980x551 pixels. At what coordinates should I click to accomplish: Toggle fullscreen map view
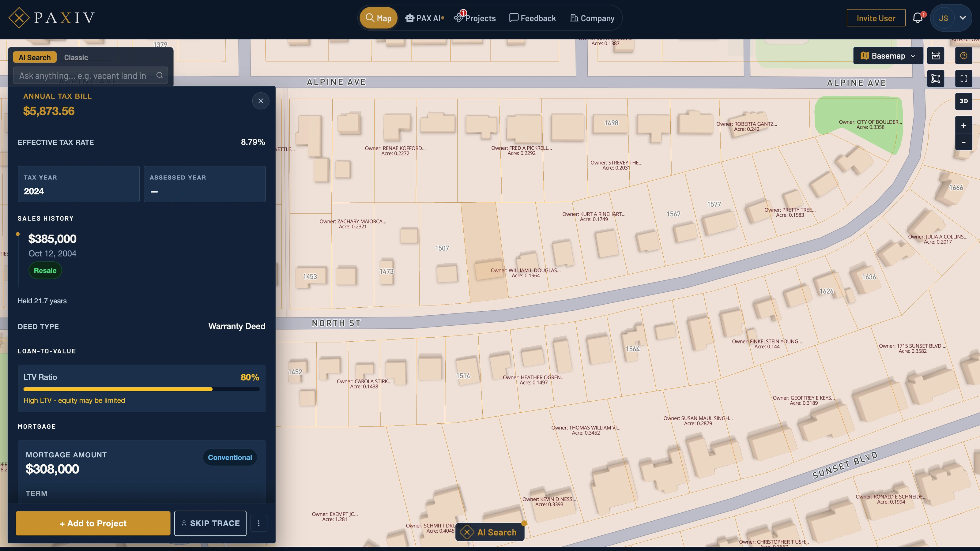click(x=964, y=79)
